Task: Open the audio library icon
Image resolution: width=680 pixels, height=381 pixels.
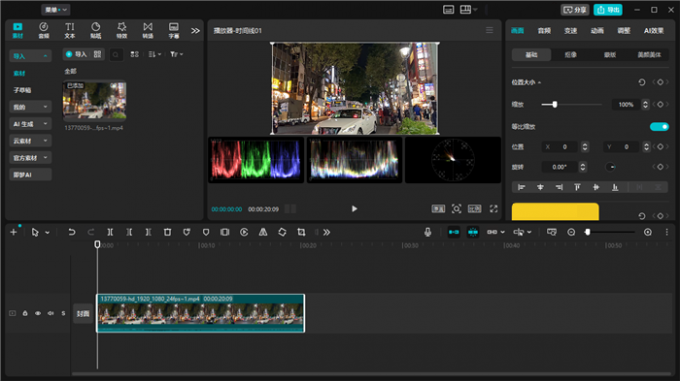Action: (x=43, y=30)
